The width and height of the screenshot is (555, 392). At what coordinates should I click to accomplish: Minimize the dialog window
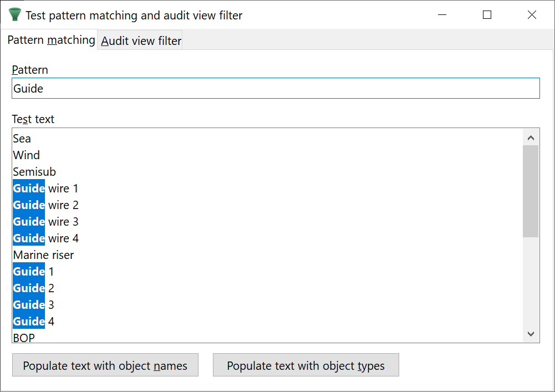(x=442, y=15)
